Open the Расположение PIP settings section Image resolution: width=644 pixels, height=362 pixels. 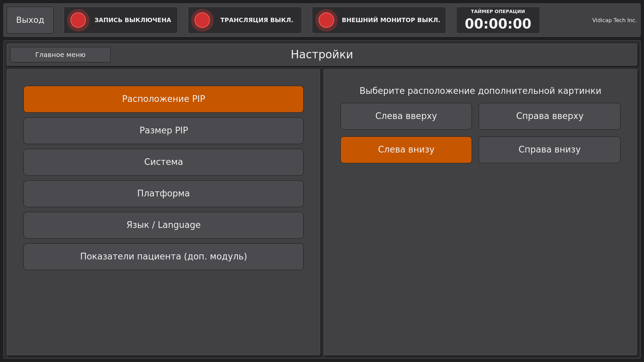[163, 99]
